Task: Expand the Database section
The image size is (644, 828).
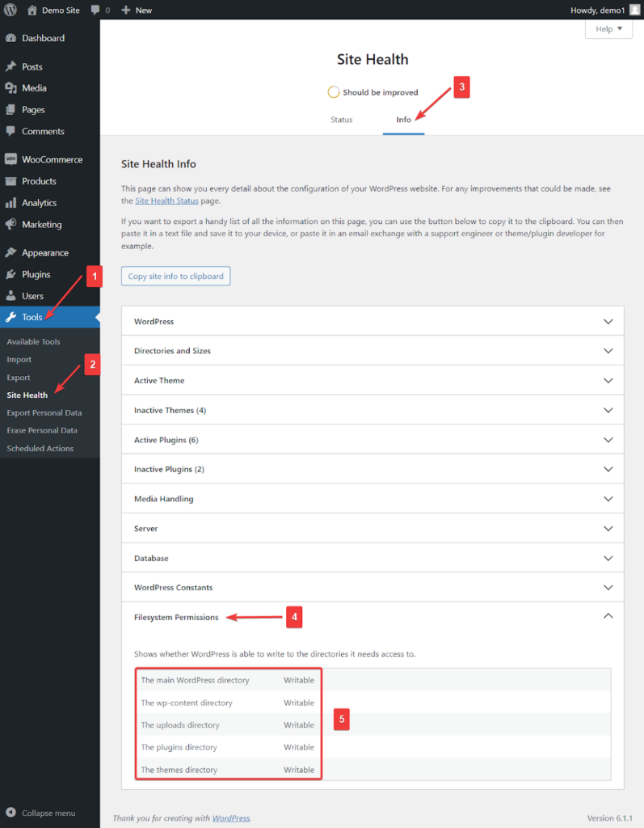Action: tap(373, 558)
